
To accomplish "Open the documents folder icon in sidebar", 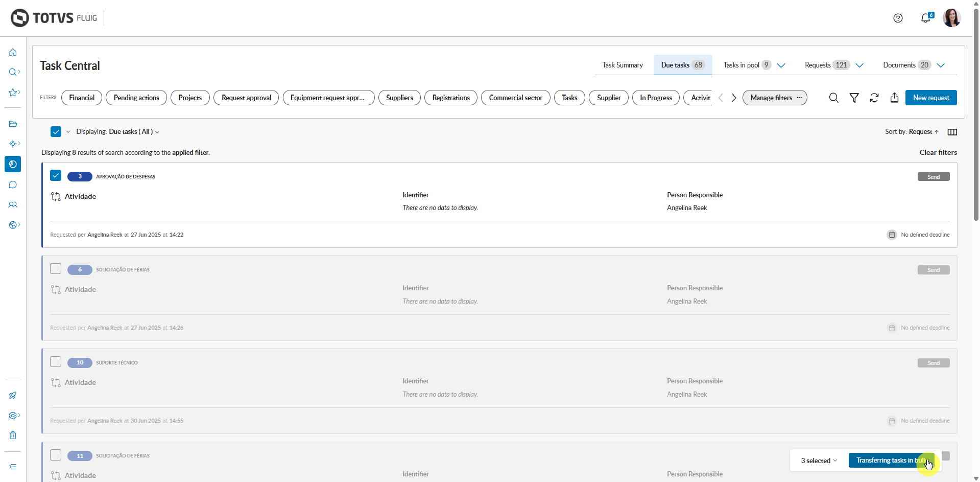I will [x=13, y=124].
